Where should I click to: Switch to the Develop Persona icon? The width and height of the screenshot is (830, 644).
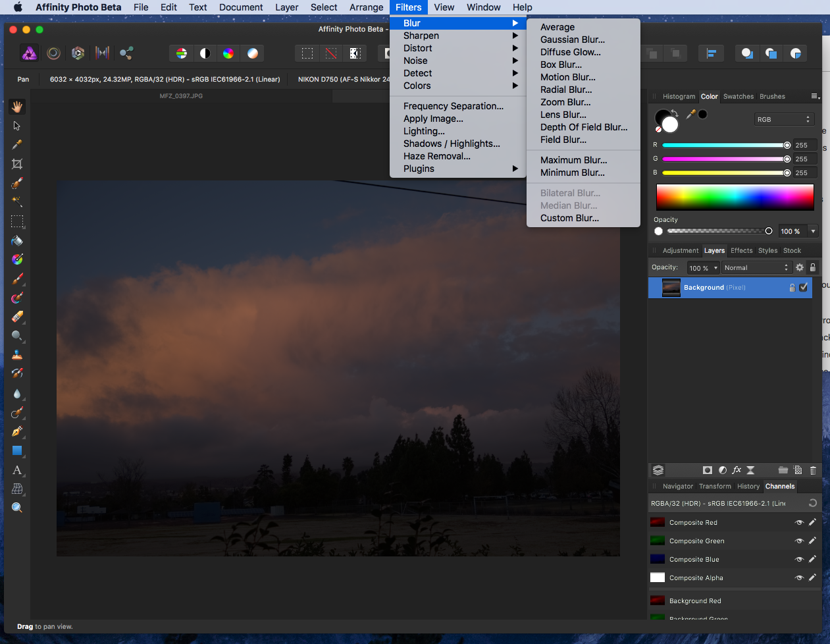(x=78, y=53)
